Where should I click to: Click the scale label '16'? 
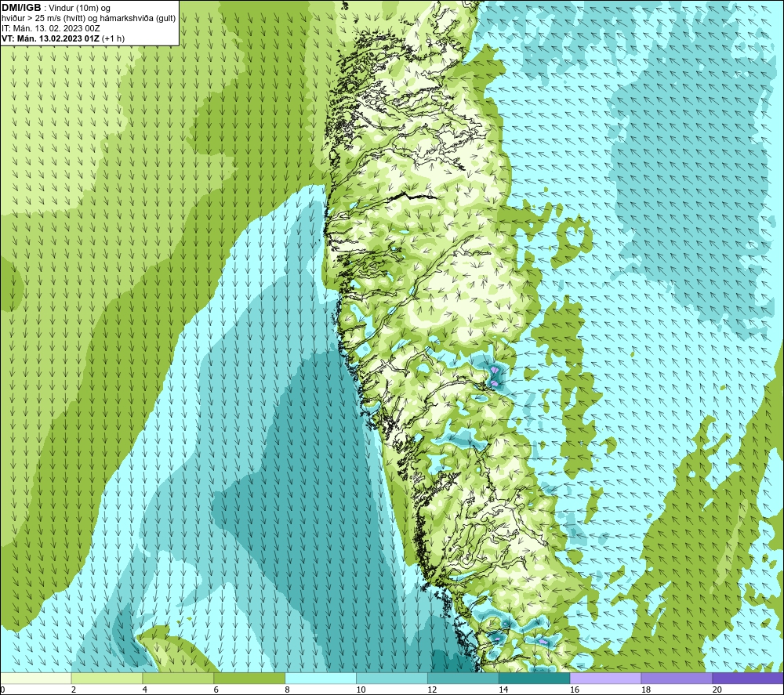(x=575, y=690)
